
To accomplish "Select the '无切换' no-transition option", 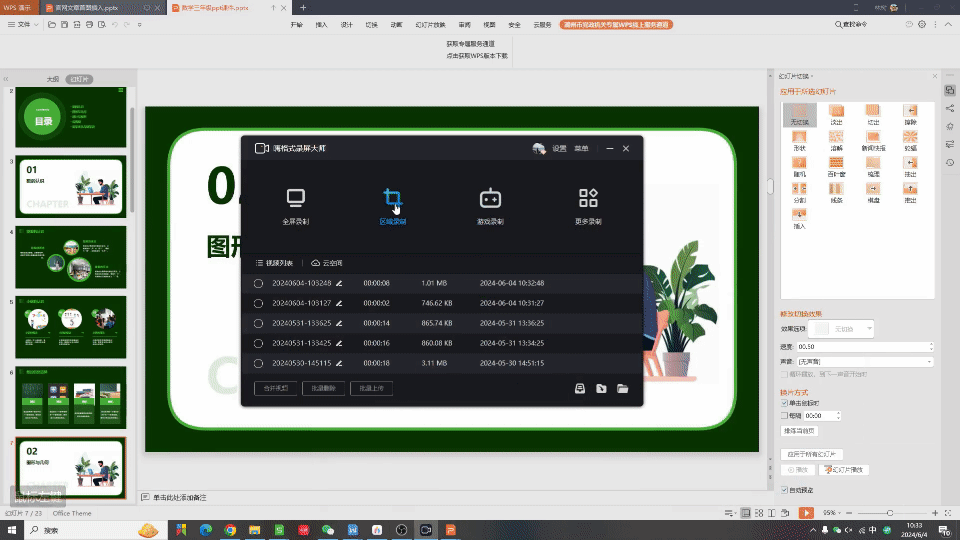I will pyautogui.click(x=800, y=114).
